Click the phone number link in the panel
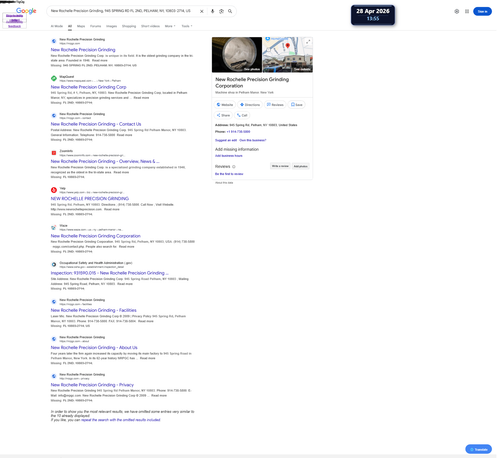The height and width of the screenshot is (458, 500). [x=238, y=132]
